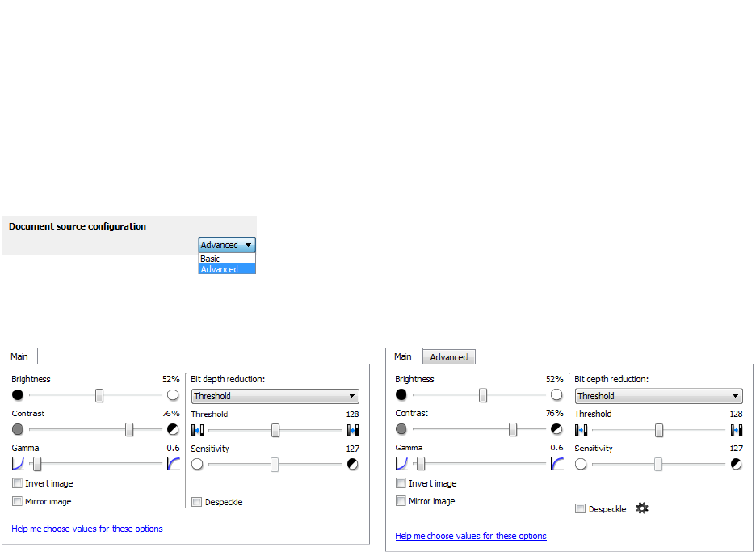
Task: Click the white lighten-brightness icon in left panel
Action: pos(173,395)
